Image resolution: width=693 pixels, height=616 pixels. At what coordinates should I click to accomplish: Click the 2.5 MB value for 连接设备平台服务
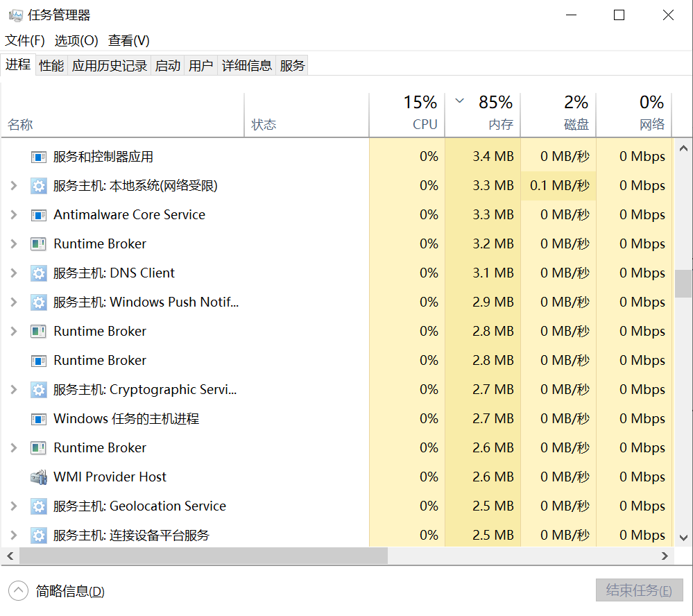pyautogui.click(x=493, y=536)
